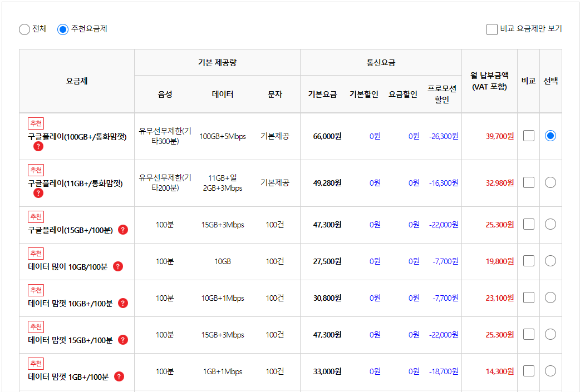Check compare box for 구글플레이(100GB+/통화맘껏)
This screenshot has width=580, height=392.
point(528,135)
